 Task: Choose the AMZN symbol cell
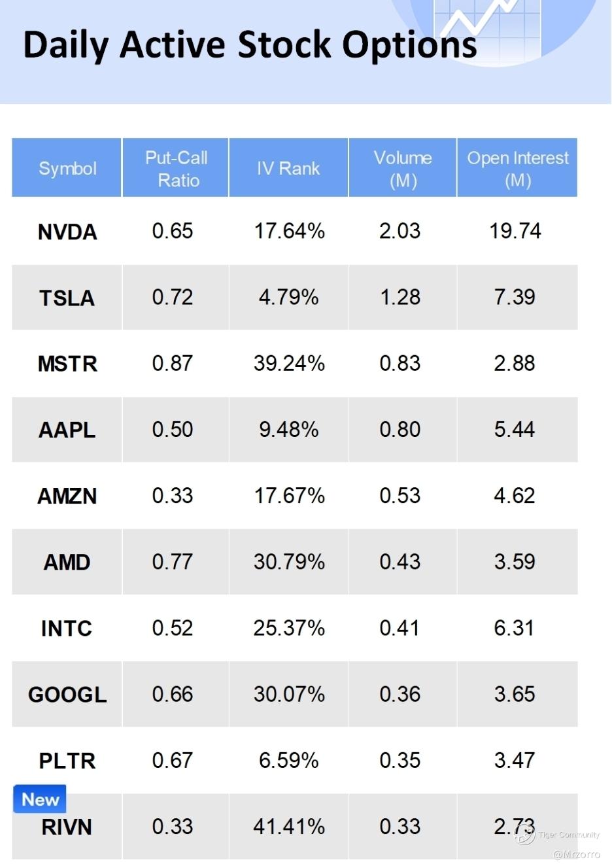point(67,496)
